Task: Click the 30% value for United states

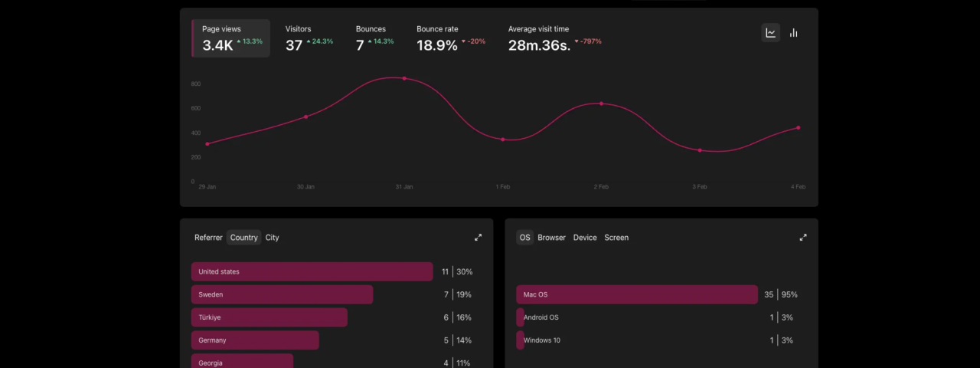Action: [465, 271]
